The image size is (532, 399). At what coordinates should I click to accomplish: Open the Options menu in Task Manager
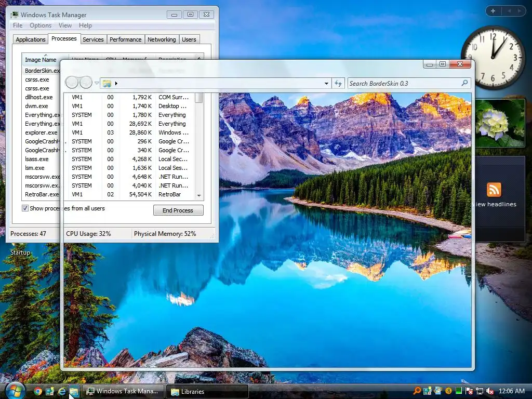[x=41, y=25]
